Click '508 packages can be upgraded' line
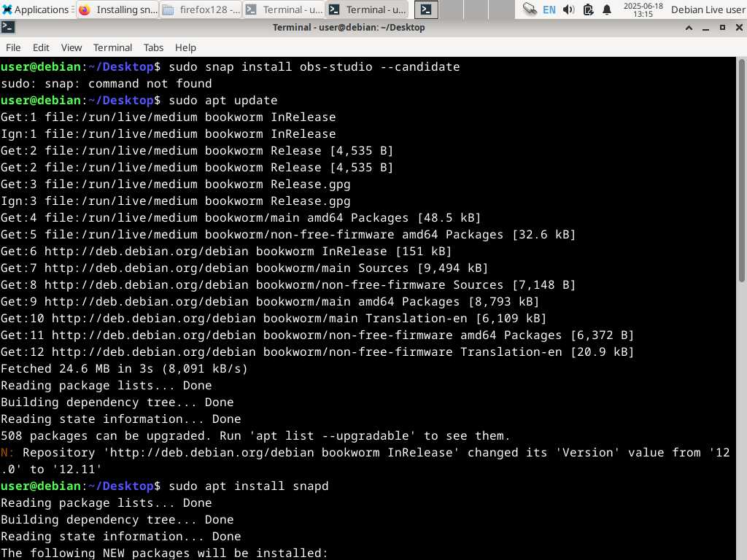747x560 pixels. point(255,436)
